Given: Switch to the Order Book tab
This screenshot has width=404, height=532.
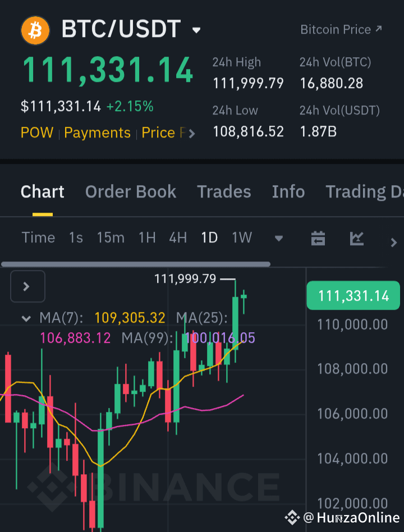Looking at the screenshot, I should click(x=131, y=192).
